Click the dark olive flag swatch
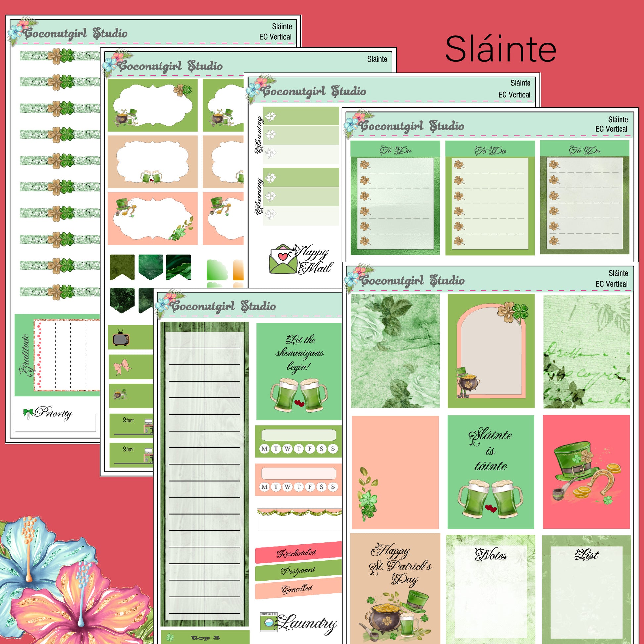 (x=122, y=267)
